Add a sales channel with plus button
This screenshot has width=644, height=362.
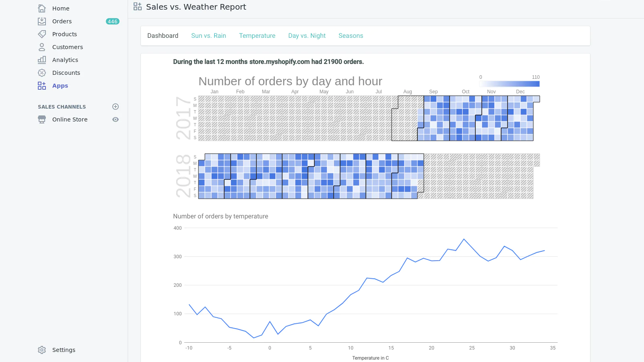116,107
